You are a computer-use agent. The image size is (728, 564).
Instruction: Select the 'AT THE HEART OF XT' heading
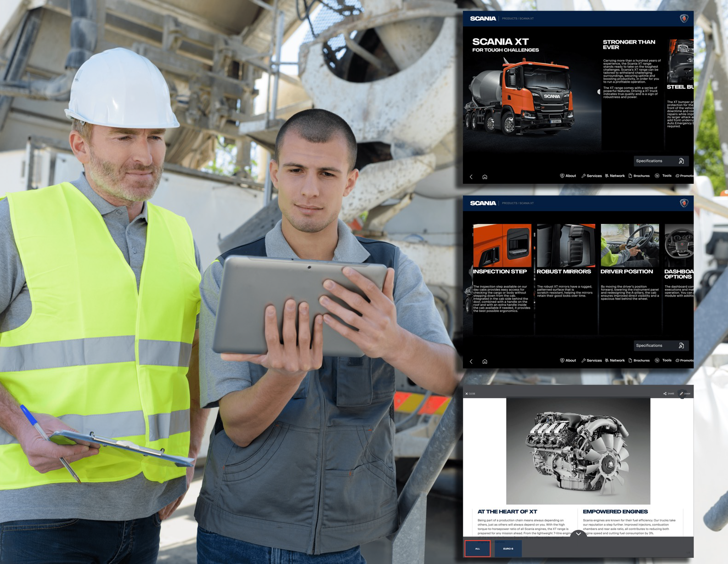point(507,512)
